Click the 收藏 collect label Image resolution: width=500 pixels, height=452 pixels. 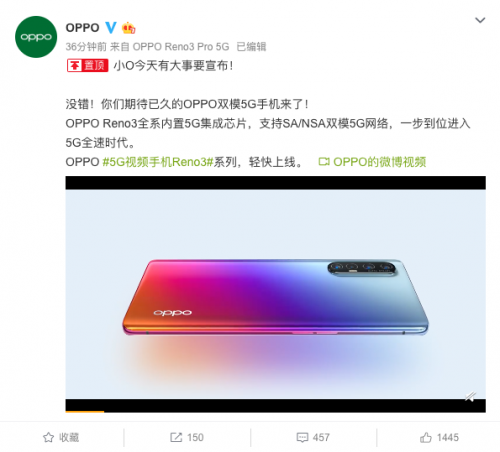69,437
